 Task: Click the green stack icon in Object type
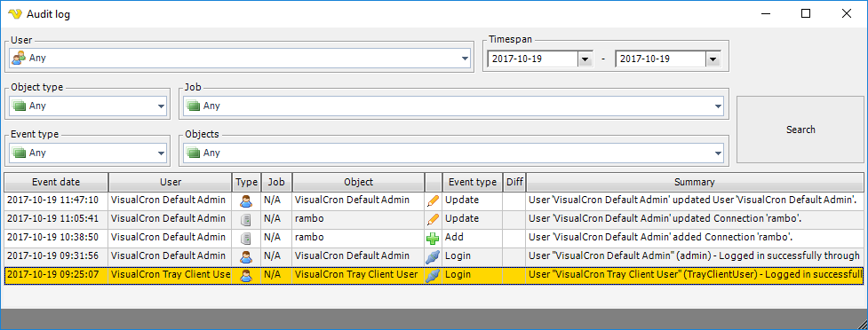click(20, 106)
